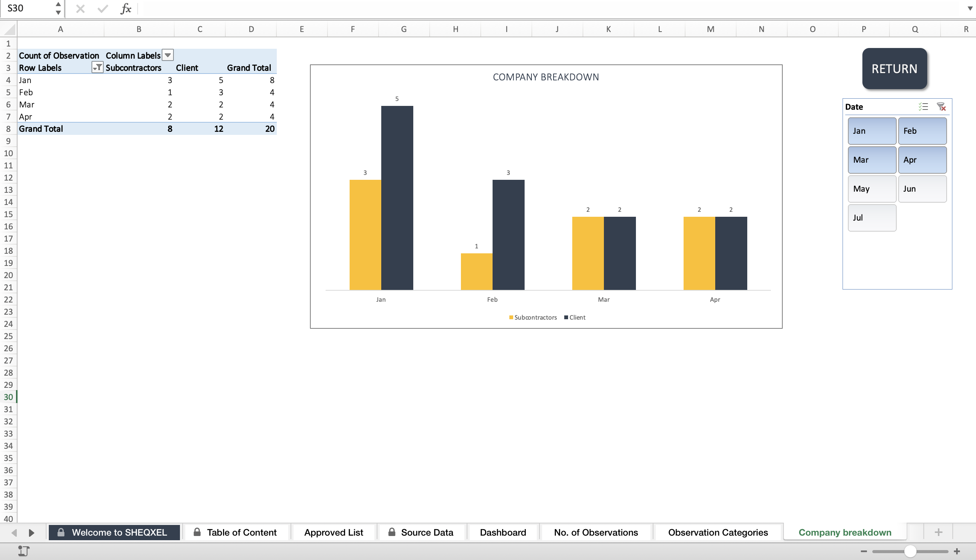The height and width of the screenshot is (560, 976).
Task: Click the status bar accessibility icon
Action: point(24,551)
